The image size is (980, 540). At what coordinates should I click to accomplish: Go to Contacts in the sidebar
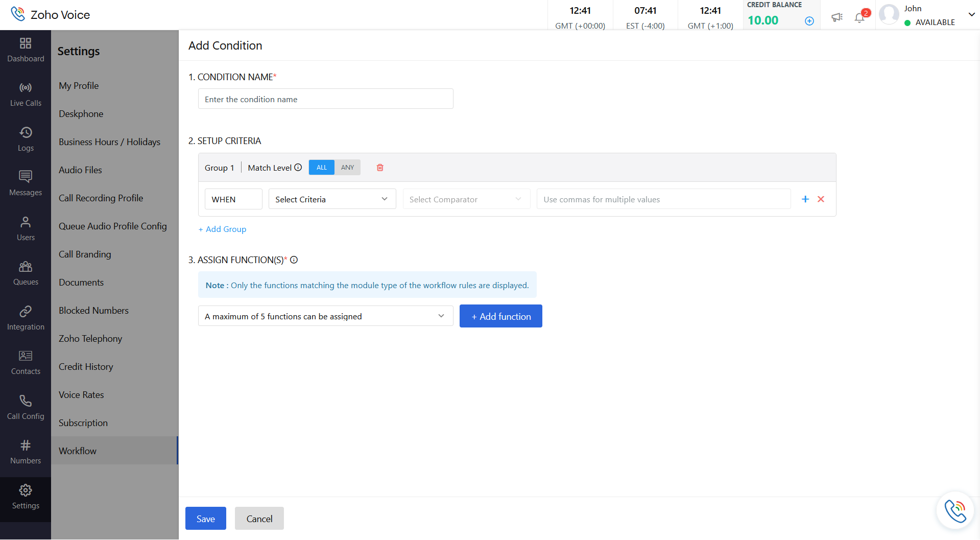click(x=26, y=362)
